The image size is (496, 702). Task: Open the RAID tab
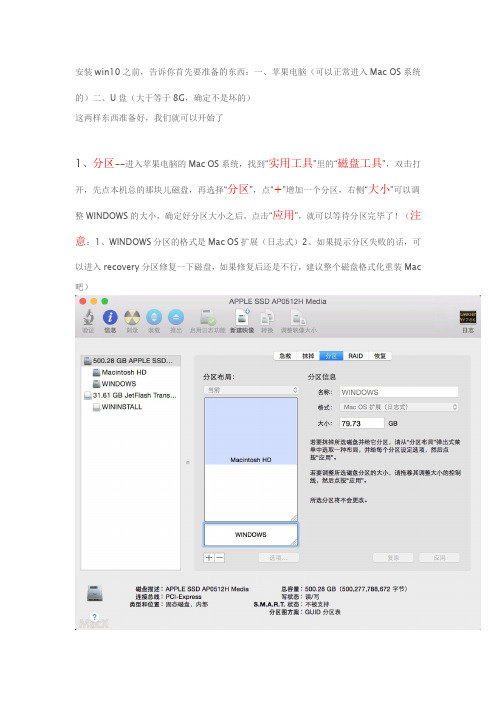(356, 356)
